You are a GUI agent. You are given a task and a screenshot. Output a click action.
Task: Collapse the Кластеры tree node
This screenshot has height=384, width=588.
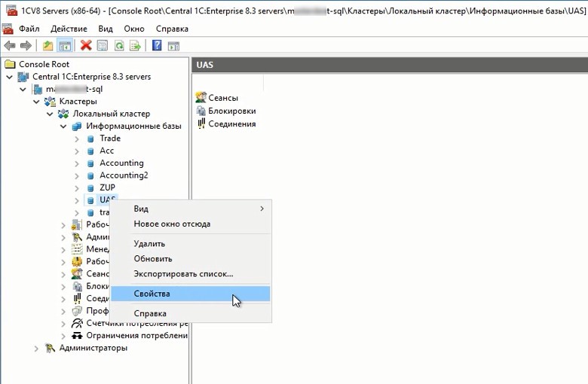pos(36,102)
